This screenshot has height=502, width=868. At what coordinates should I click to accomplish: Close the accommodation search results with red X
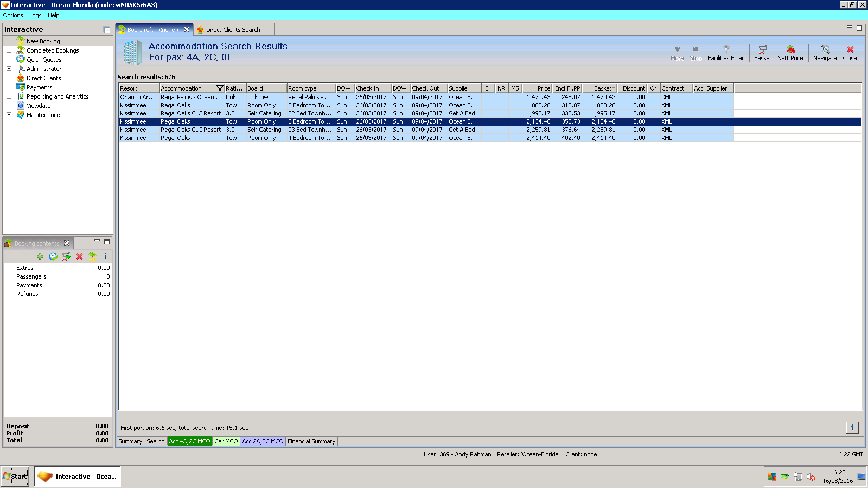point(850,53)
